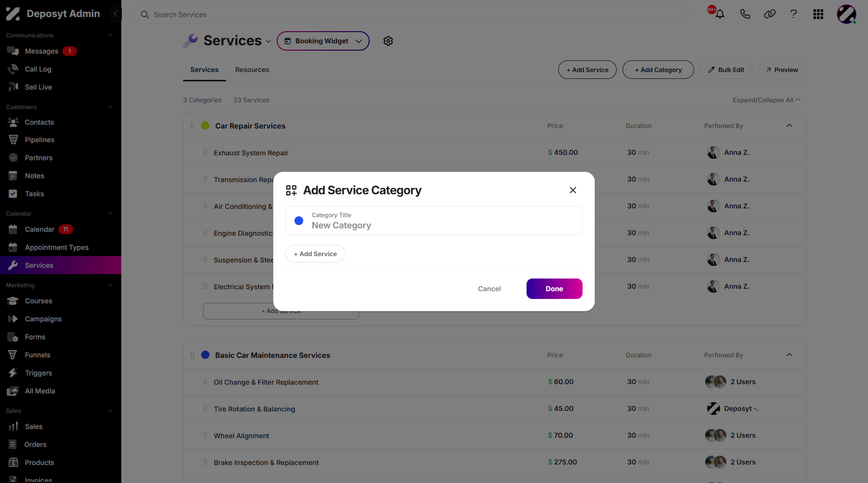The image size is (868, 483).
Task: Open services settings gear icon
Action: 388,41
